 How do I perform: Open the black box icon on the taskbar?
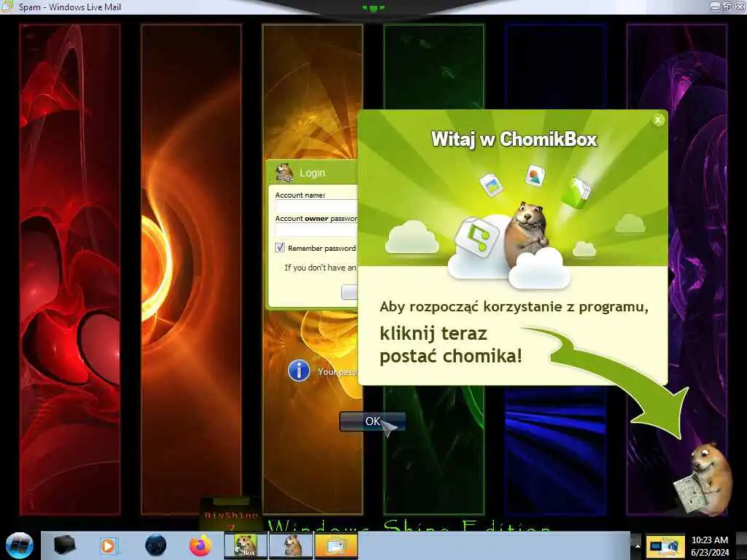[x=64, y=545]
